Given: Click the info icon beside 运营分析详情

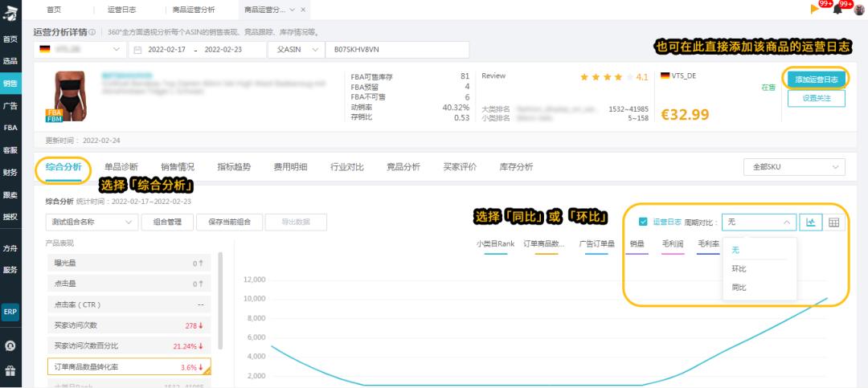Looking at the screenshot, I should coord(92,32).
